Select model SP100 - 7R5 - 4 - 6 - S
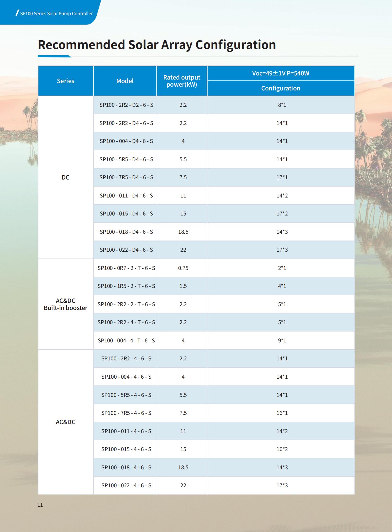This screenshot has height=532, width=392. coord(126,413)
